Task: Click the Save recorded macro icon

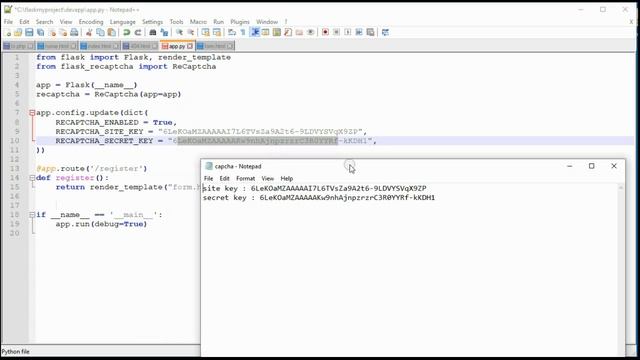Action: click(371, 32)
